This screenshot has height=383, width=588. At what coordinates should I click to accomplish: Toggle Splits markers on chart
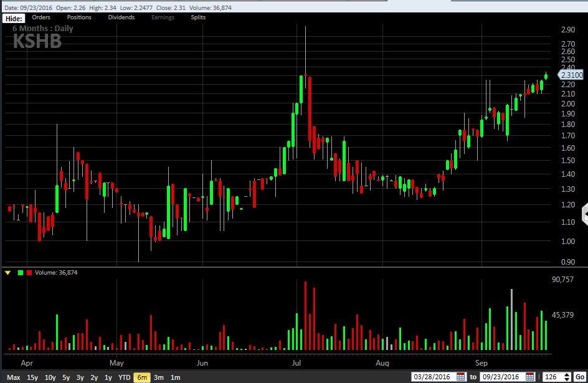[x=198, y=17]
